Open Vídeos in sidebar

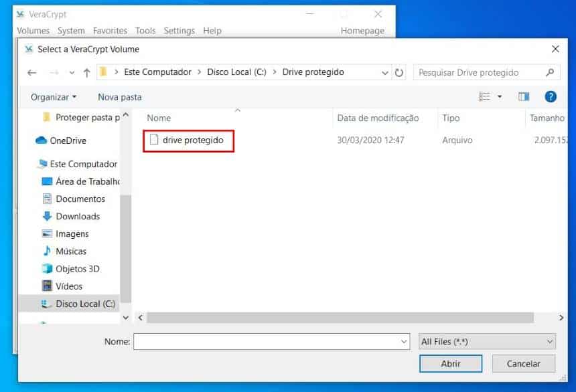[x=62, y=286]
